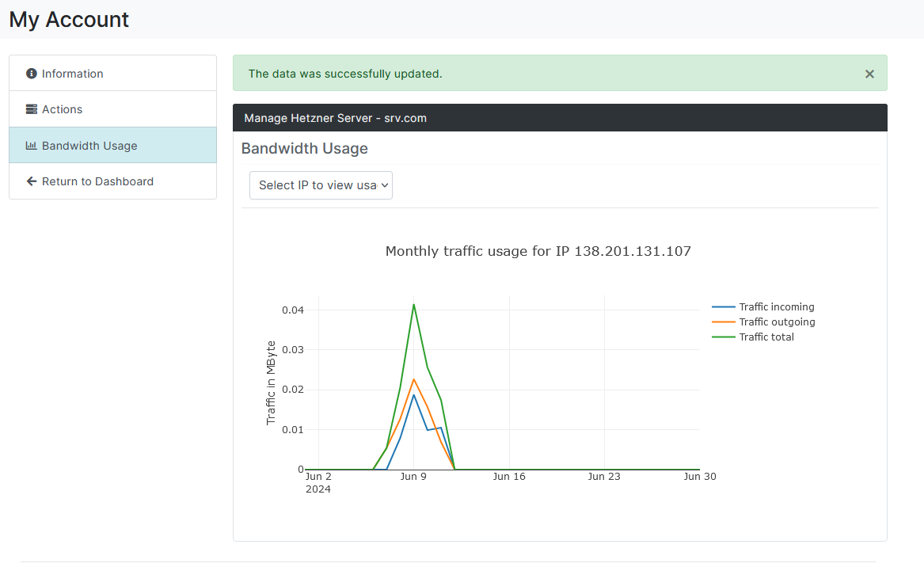
Task: Go to Return to Dashboard
Action: (112, 181)
